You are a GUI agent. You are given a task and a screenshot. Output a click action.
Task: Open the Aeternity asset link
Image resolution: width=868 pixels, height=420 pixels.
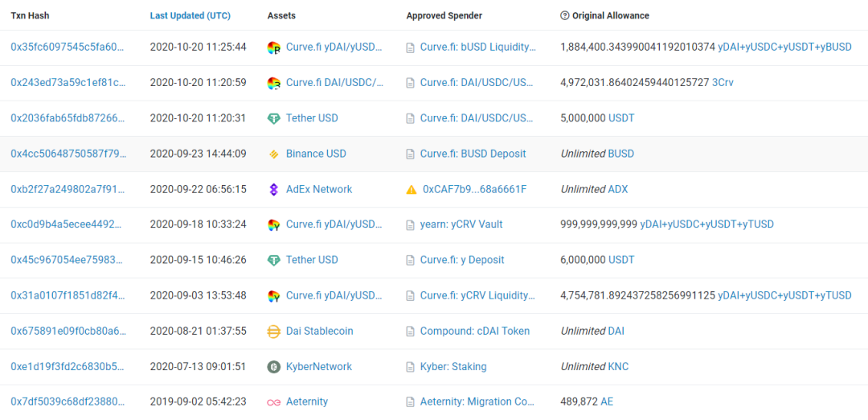307,401
